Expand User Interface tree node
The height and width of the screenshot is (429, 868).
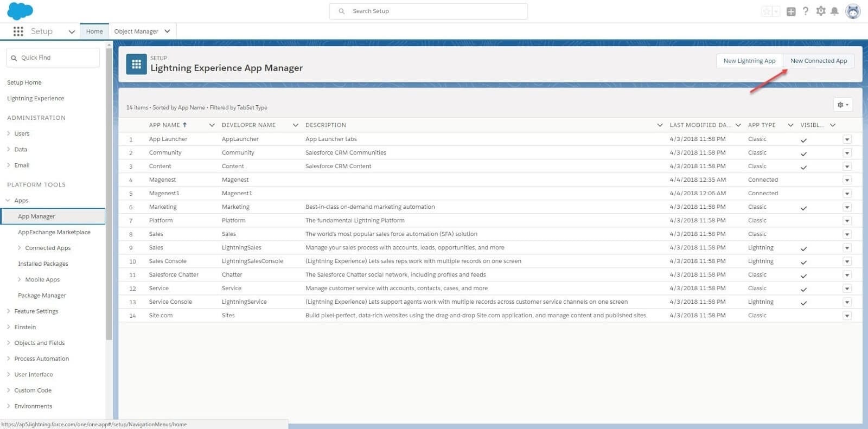tap(9, 374)
